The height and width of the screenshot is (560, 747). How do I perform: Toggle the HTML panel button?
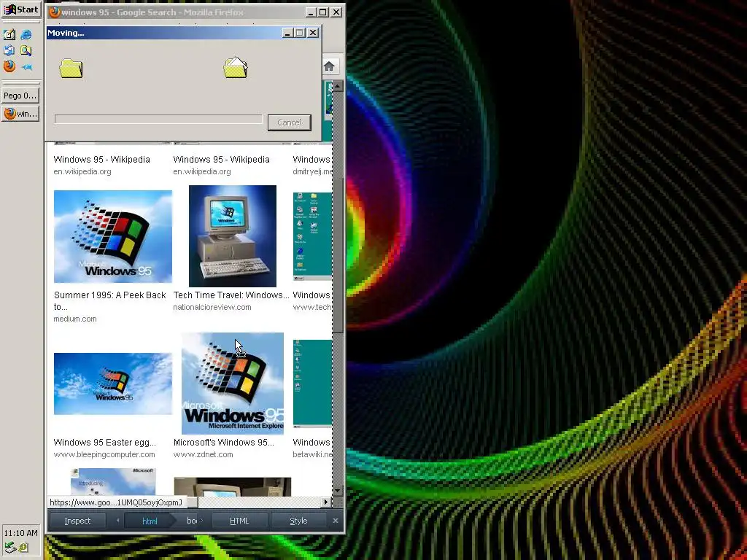pyautogui.click(x=239, y=521)
